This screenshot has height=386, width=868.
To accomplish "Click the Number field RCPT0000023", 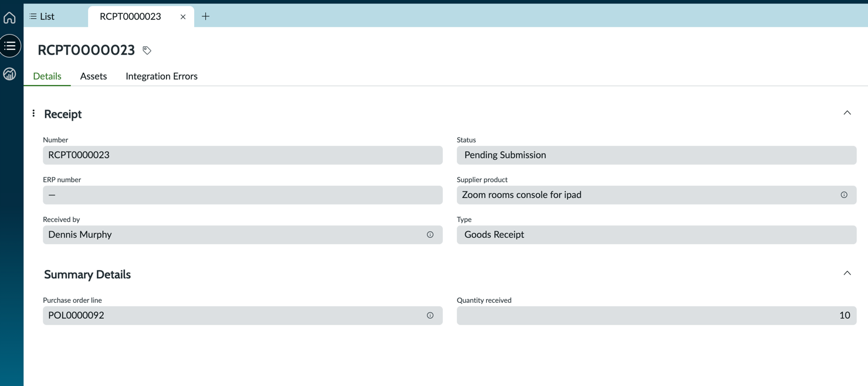I will point(243,155).
